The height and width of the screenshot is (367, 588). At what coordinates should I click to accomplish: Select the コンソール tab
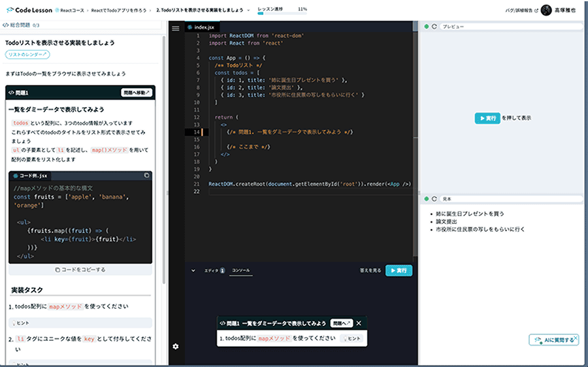pyautogui.click(x=240, y=270)
